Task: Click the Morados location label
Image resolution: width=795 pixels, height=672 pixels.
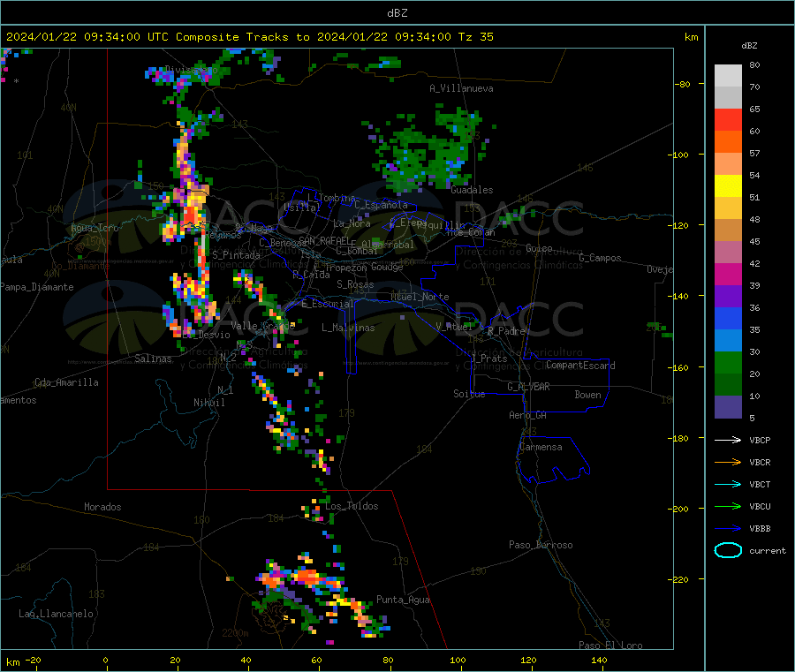Action: click(x=103, y=507)
